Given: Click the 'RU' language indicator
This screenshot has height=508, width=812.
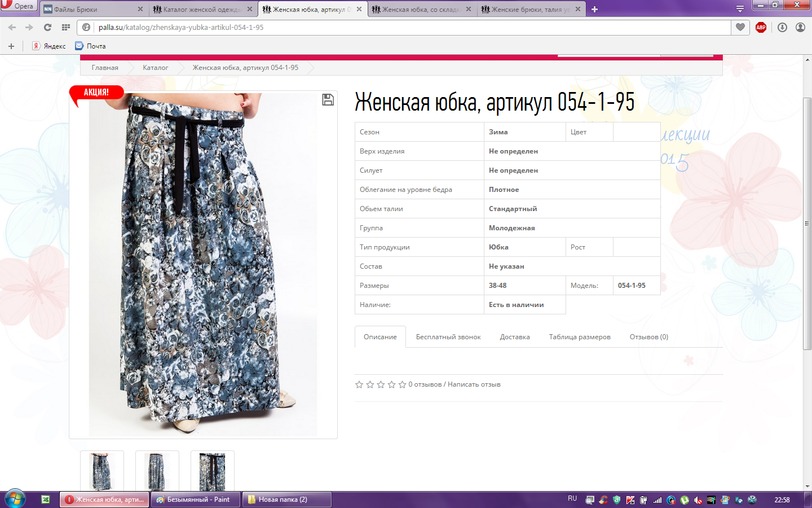Looking at the screenshot, I should (572, 499).
